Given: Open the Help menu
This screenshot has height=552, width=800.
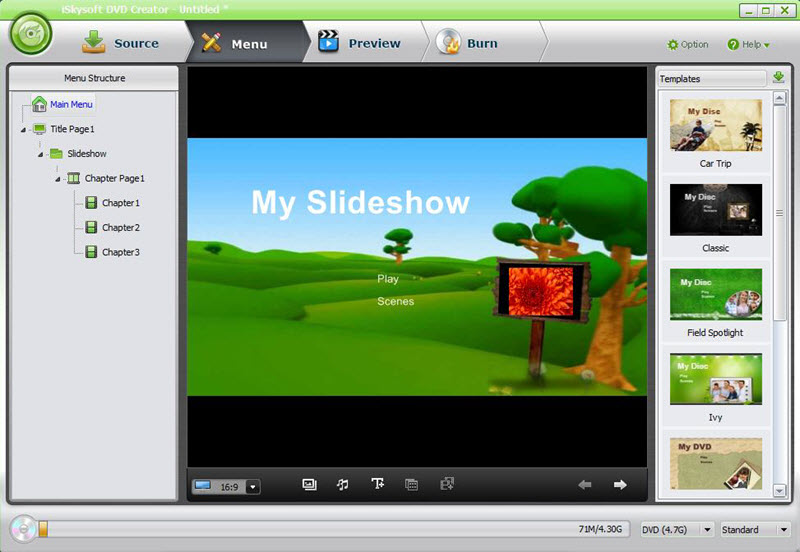Looking at the screenshot, I should tap(748, 44).
